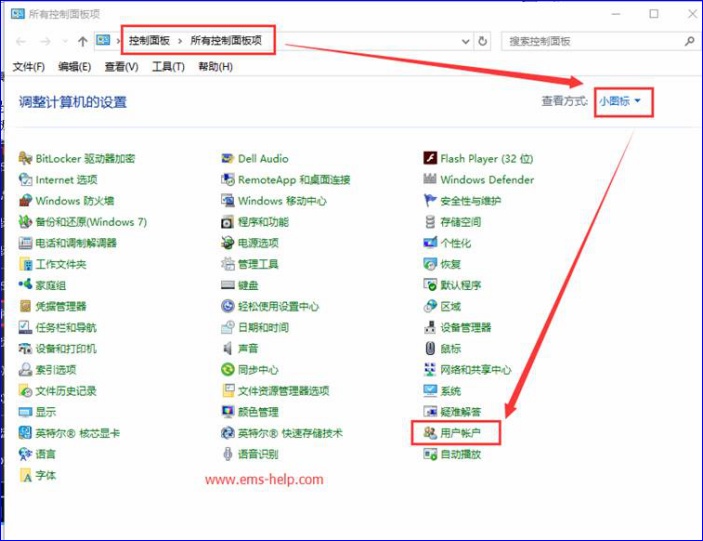Open the 英特尔® 核芯显卡 item
Screen dimensions: 703x541
point(69,433)
